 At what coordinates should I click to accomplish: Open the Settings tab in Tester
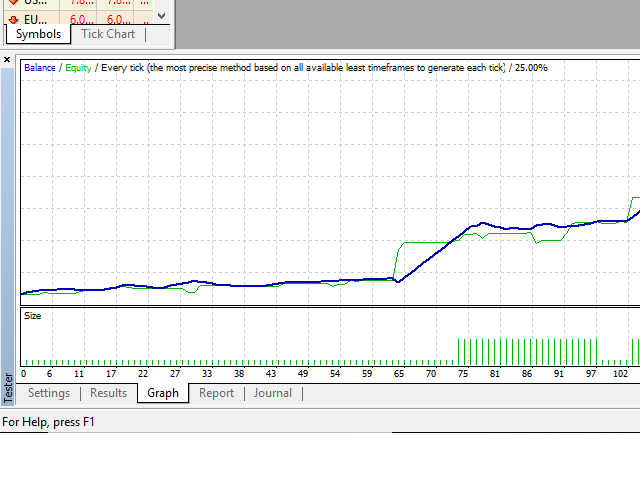49,393
